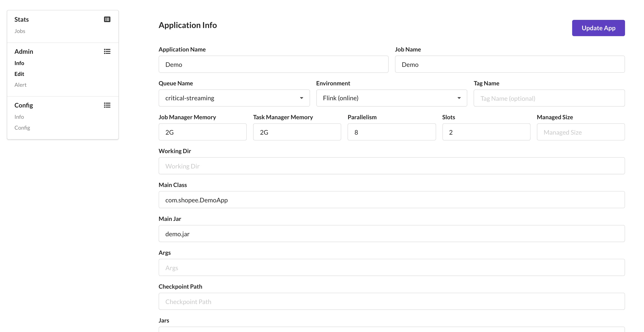Click the Stats panel table icon
The image size is (644, 332).
tap(107, 19)
